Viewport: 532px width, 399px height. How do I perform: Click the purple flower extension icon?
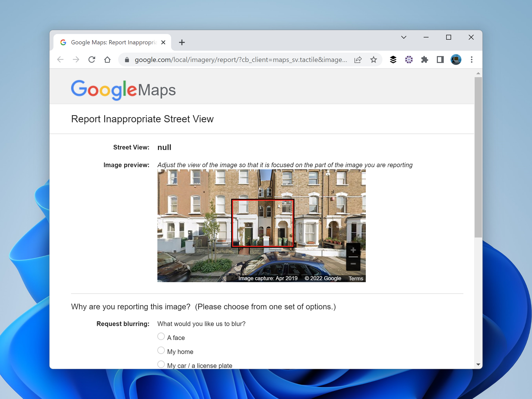click(409, 59)
